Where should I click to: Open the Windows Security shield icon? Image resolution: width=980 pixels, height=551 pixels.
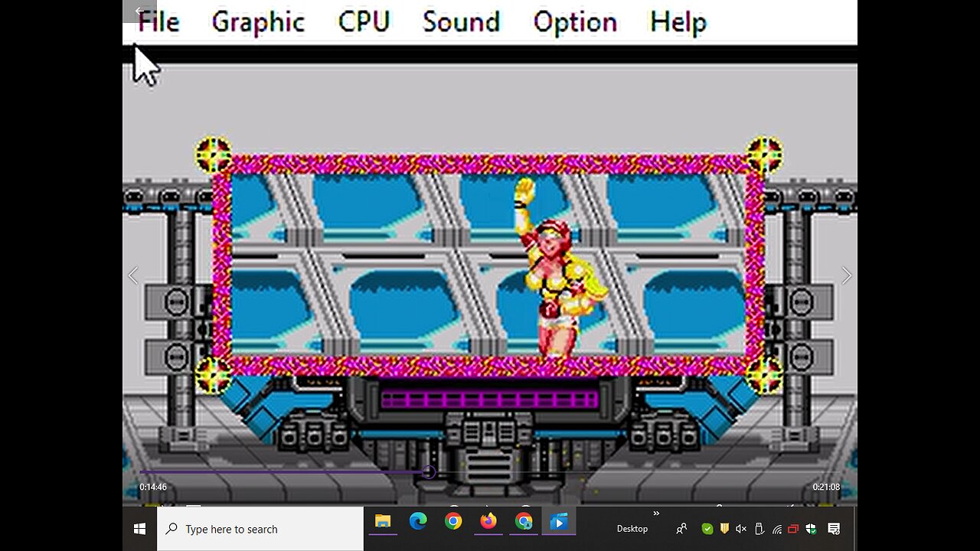click(811, 529)
